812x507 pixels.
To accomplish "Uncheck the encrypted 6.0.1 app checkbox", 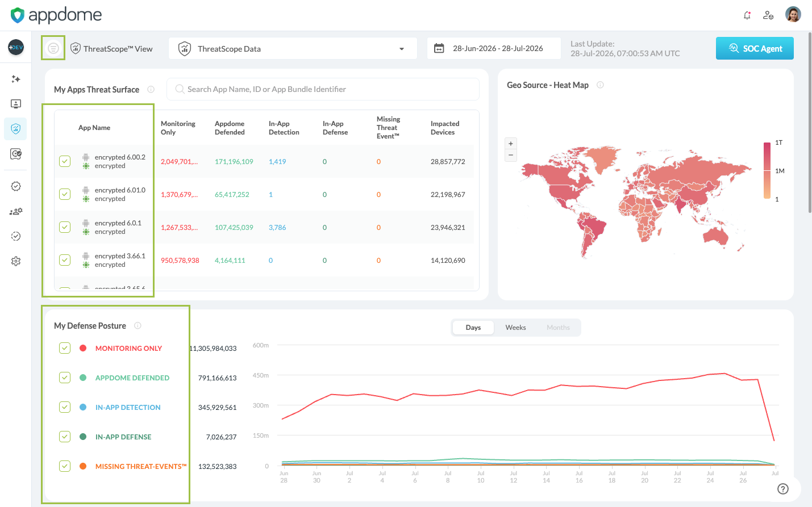I will pyautogui.click(x=65, y=227).
